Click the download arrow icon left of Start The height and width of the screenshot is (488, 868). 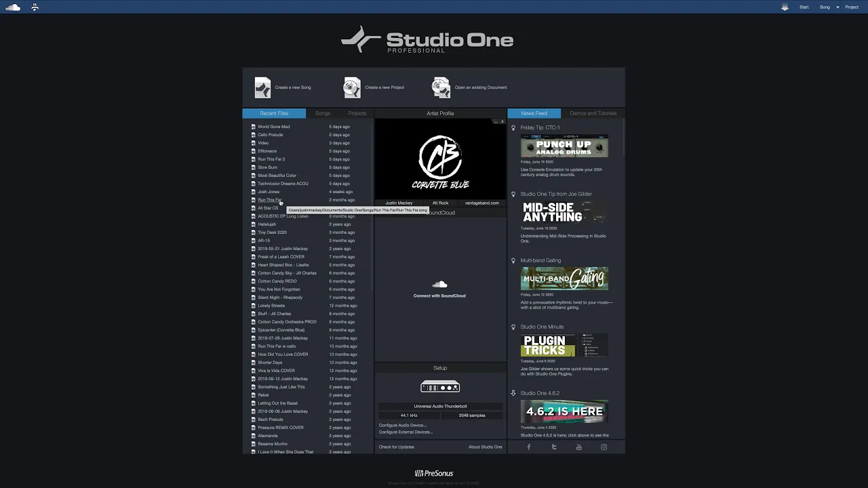785,7
